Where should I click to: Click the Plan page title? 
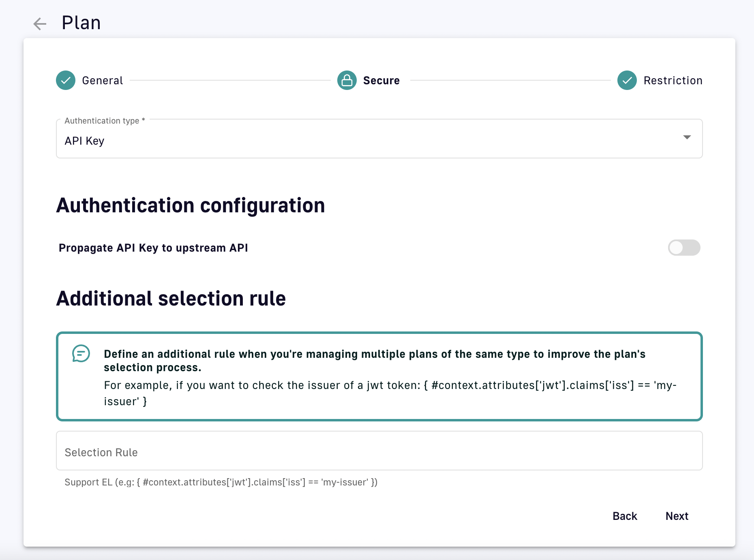[x=81, y=23]
